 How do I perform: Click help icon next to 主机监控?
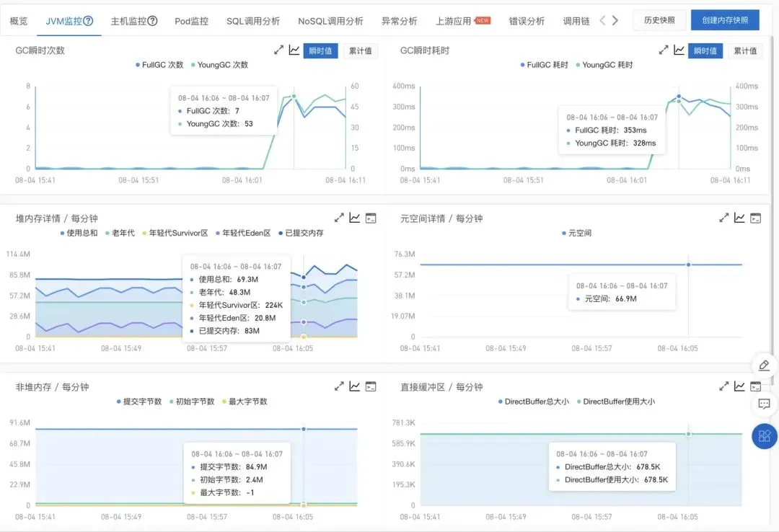pyautogui.click(x=152, y=21)
